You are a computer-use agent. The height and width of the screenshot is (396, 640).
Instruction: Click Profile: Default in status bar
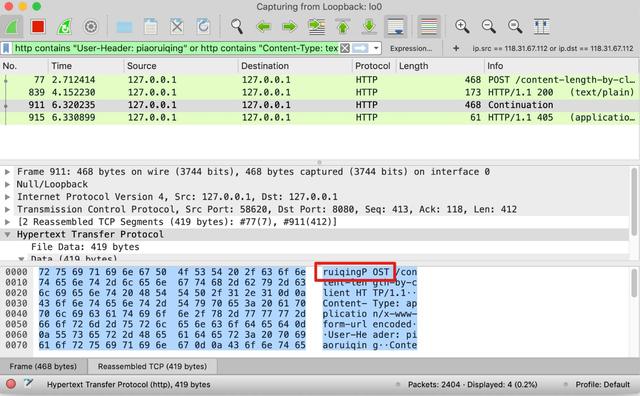[x=602, y=385]
